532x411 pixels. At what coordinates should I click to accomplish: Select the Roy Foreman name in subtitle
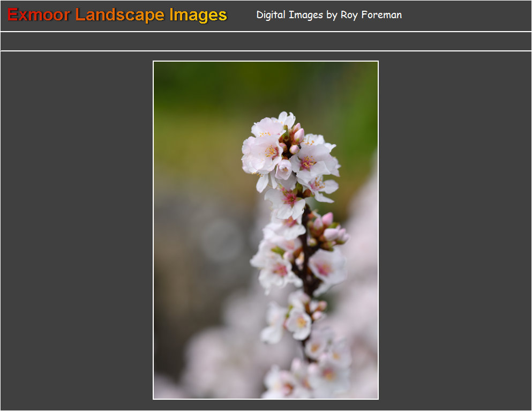371,15
